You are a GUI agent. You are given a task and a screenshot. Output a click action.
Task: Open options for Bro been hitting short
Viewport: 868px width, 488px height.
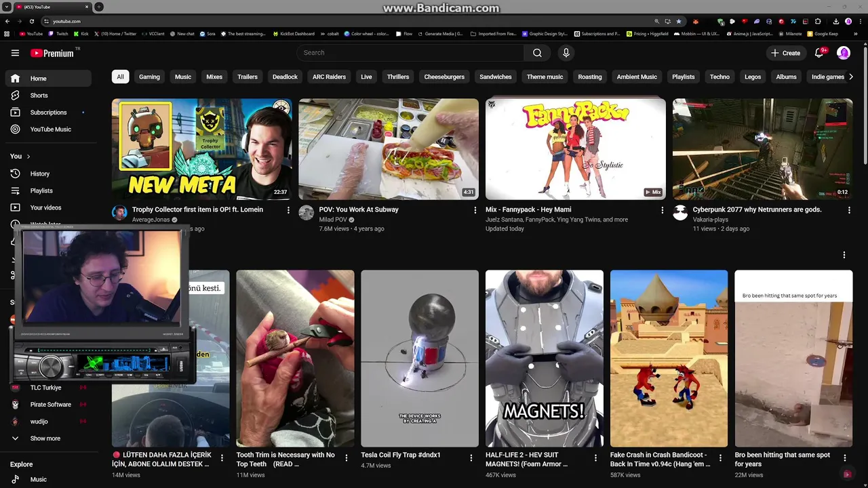pos(845,458)
